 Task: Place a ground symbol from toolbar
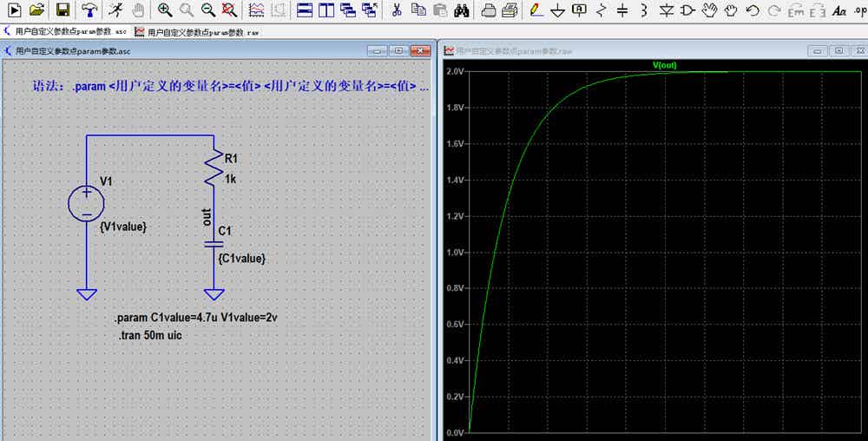(x=557, y=10)
